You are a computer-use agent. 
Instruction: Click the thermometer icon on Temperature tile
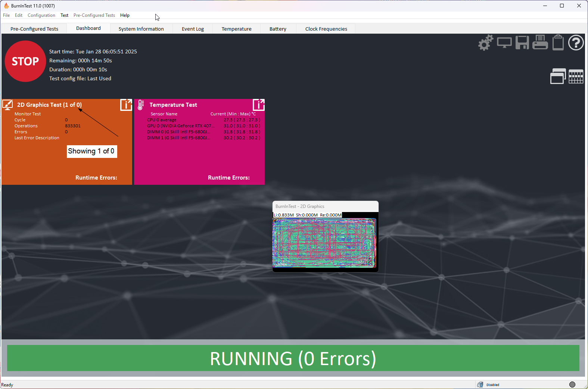(141, 105)
